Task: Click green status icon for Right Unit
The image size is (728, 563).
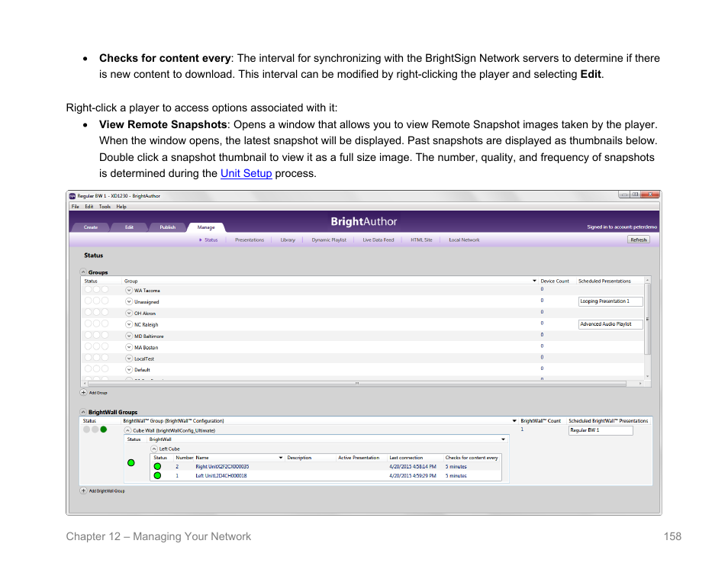Action: [157, 466]
